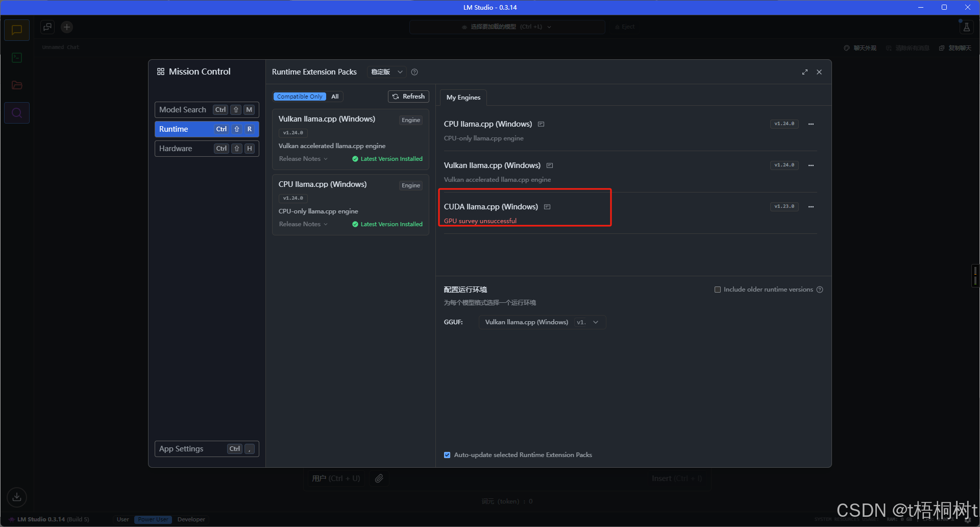Select the My Engines tab
This screenshot has height=527, width=980.
pyautogui.click(x=463, y=98)
